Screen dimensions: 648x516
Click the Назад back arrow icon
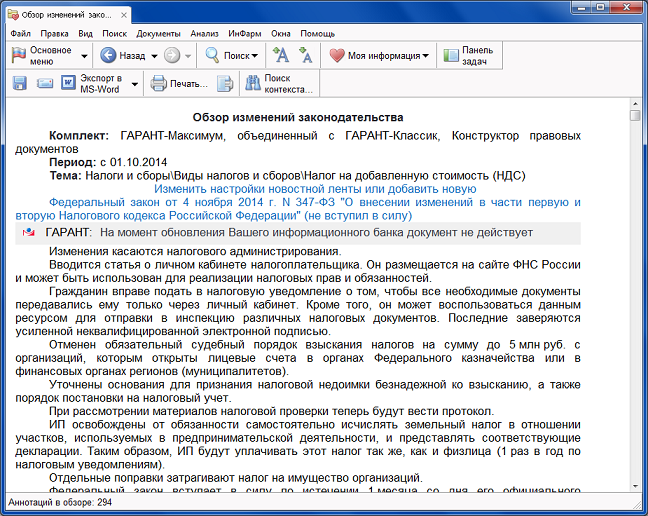(108, 56)
